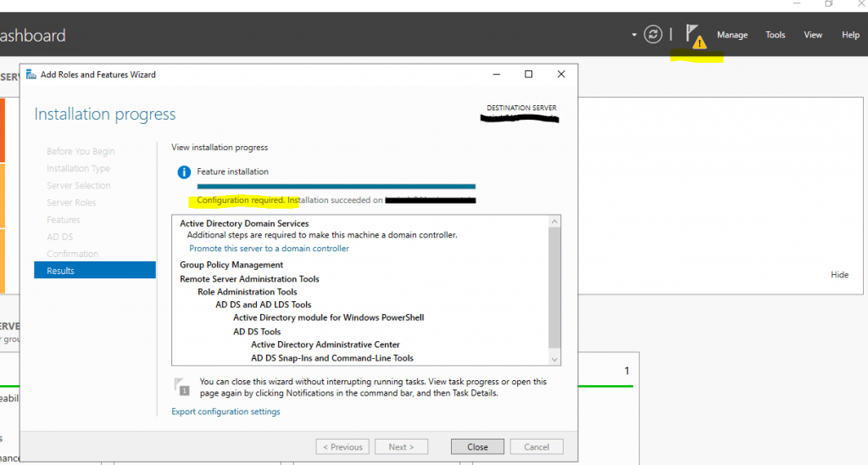
Task: Click the blue info icon beside Feature installation
Action: click(x=184, y=172)
